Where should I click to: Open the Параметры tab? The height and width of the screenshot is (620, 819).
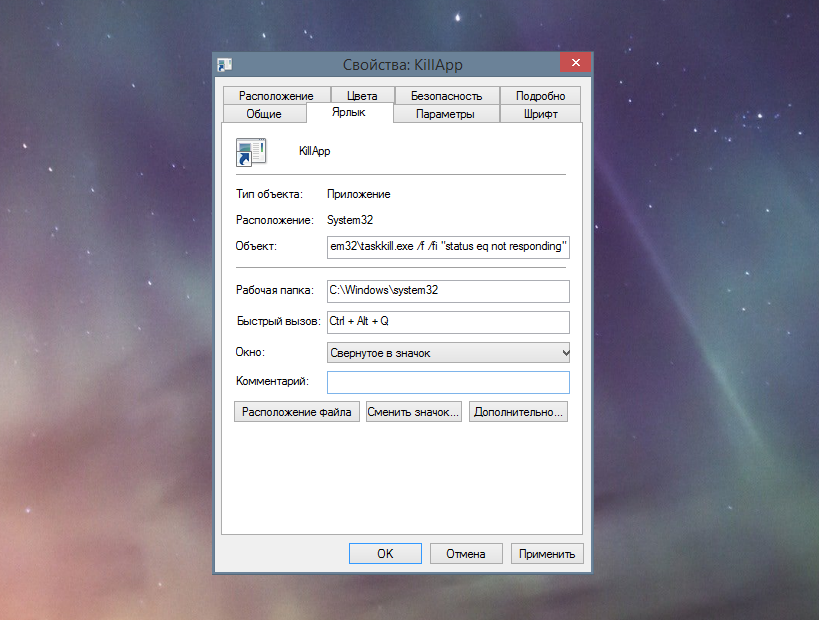446,114
